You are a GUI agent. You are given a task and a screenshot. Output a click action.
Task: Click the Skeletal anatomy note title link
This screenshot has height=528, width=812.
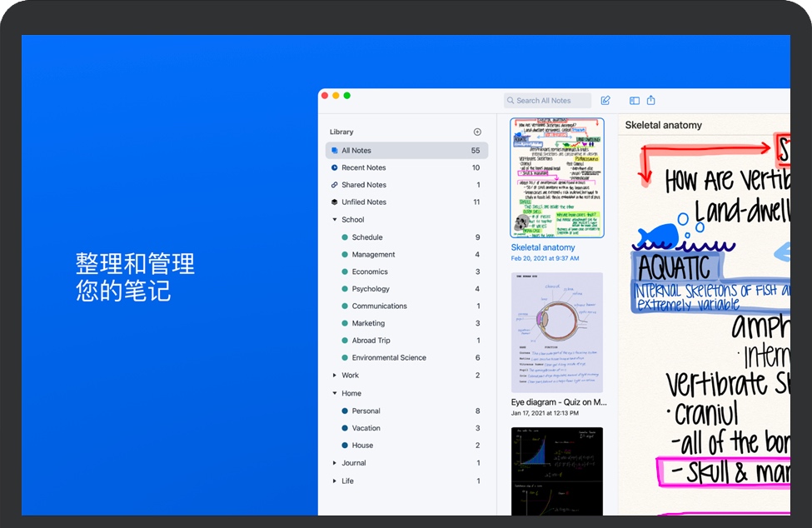pyautogui.click(x=543, y=247)
